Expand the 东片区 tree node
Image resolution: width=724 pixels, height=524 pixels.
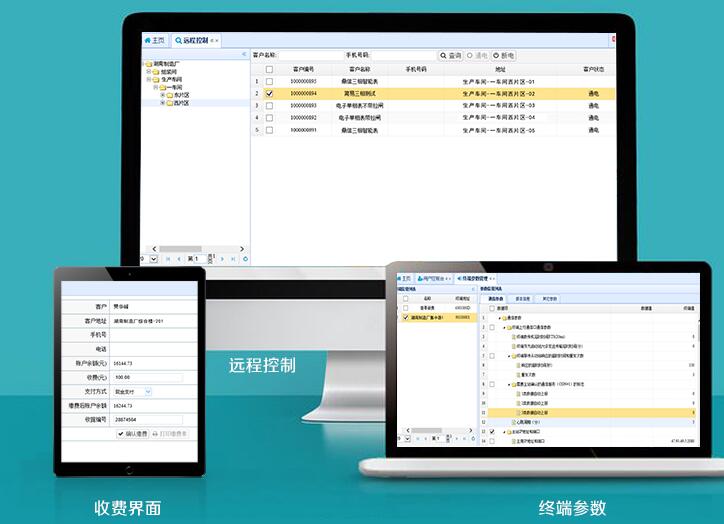(163, 95)
